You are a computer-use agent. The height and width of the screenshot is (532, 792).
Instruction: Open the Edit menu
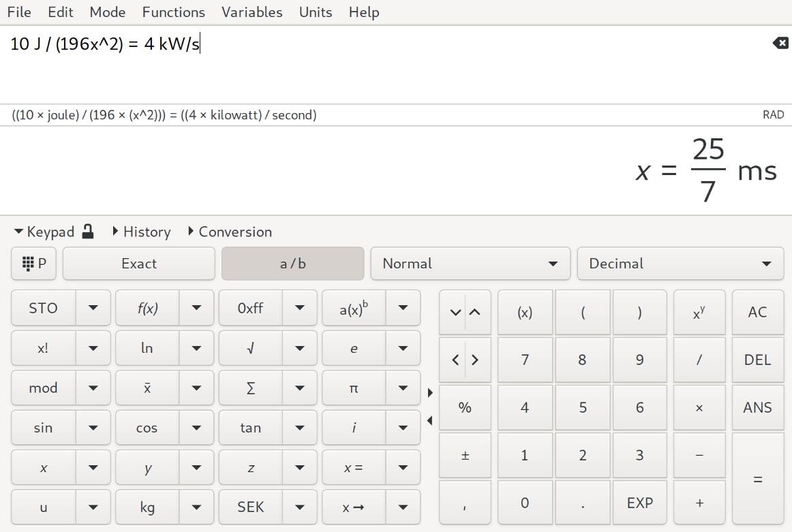click(x=61, y=12)
